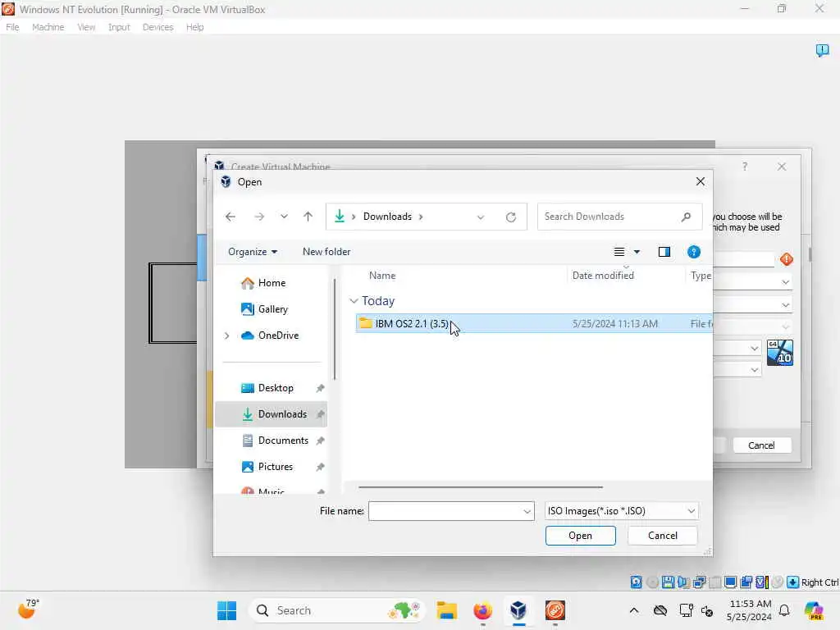Screen dimensions: 840x630
Task: Click the IBM OS2 2.1 (3.5) folder icon
Action: [365, 323]
